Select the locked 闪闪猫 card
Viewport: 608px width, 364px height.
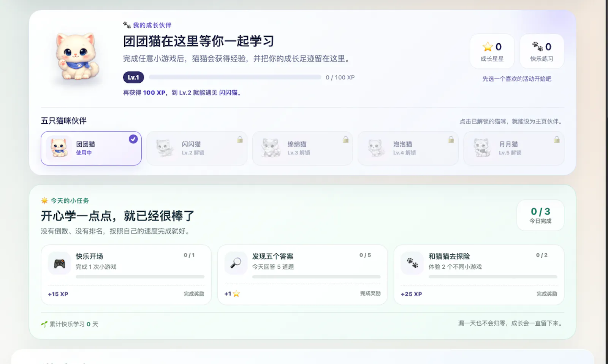pyautogui.click(x=197, y=148)
